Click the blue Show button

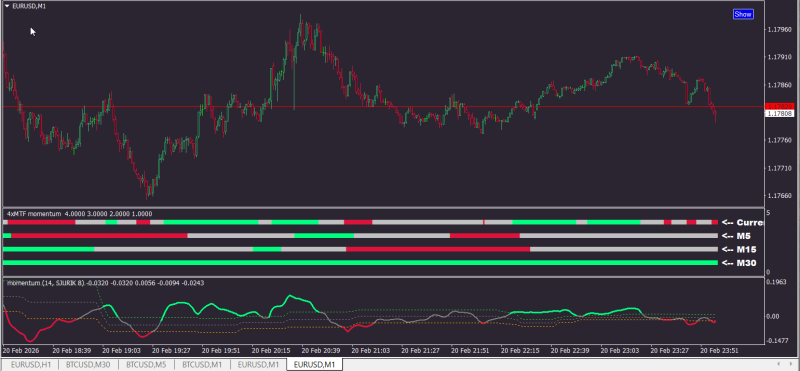[743, 14]
